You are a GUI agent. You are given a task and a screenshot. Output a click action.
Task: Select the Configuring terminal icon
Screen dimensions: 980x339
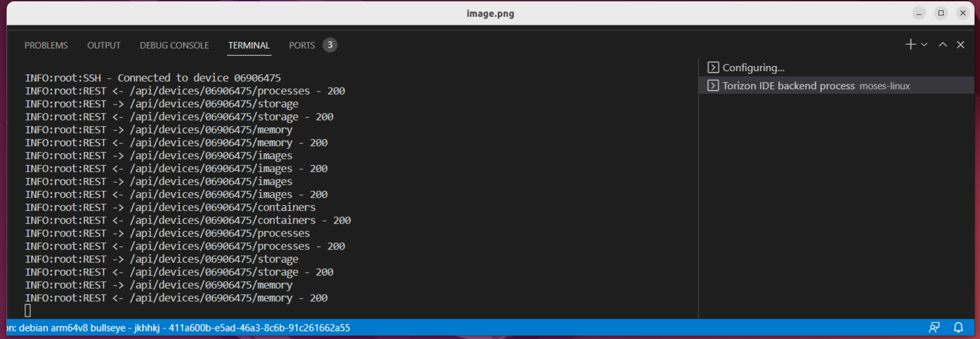click(x=713, y=68)
